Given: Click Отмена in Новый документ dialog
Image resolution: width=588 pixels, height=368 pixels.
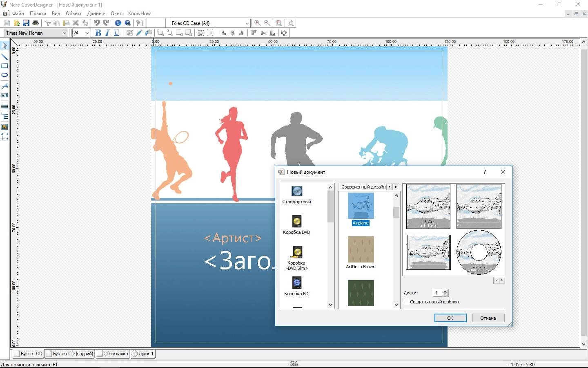Looking at the screenshot, I should 488,318.
